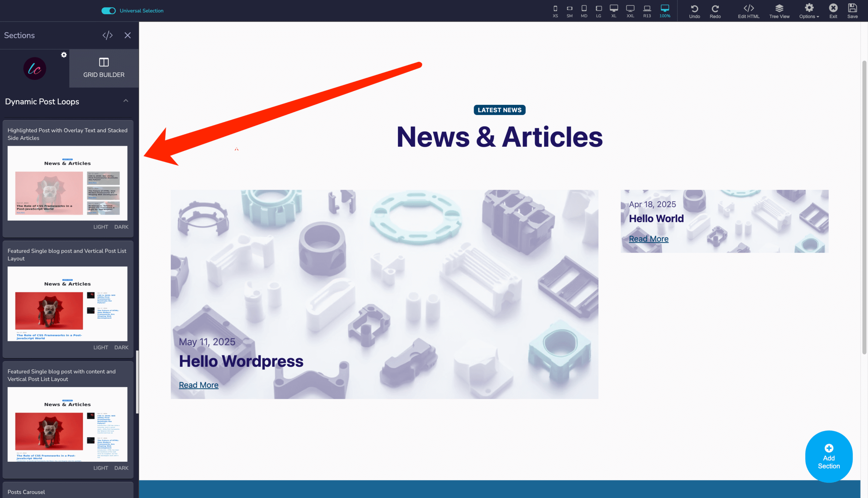Toggle the Universal Selection switch
The height and width of the screenshot is (498, 868).
pyautogui.click(x=108, y=11)
